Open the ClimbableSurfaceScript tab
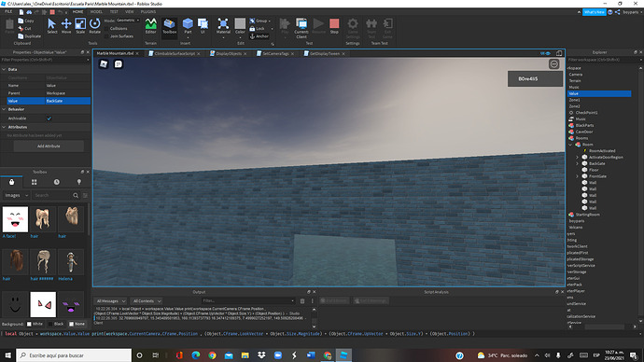The image size is (644, 362). [x=175, y=53]
